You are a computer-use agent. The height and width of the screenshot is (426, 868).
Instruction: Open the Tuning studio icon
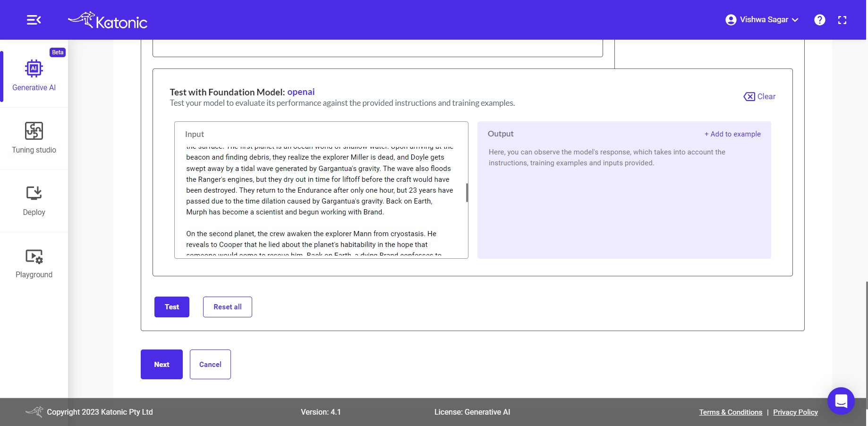pyautogui.click(x=34, y=131)
